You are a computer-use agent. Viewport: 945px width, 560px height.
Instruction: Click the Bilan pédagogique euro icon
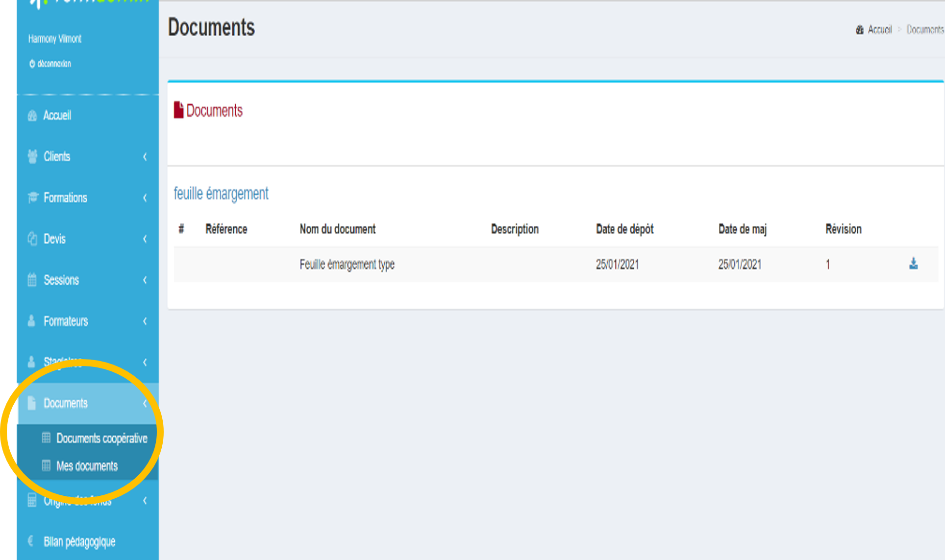pos(31,541)
